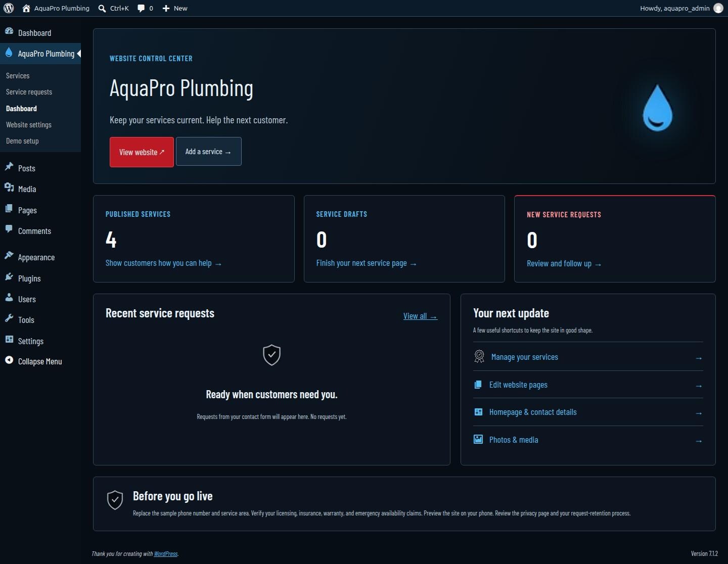Click the Settings sliders icon in sidebar
The image size is (728, 564).
pos(9,340)
